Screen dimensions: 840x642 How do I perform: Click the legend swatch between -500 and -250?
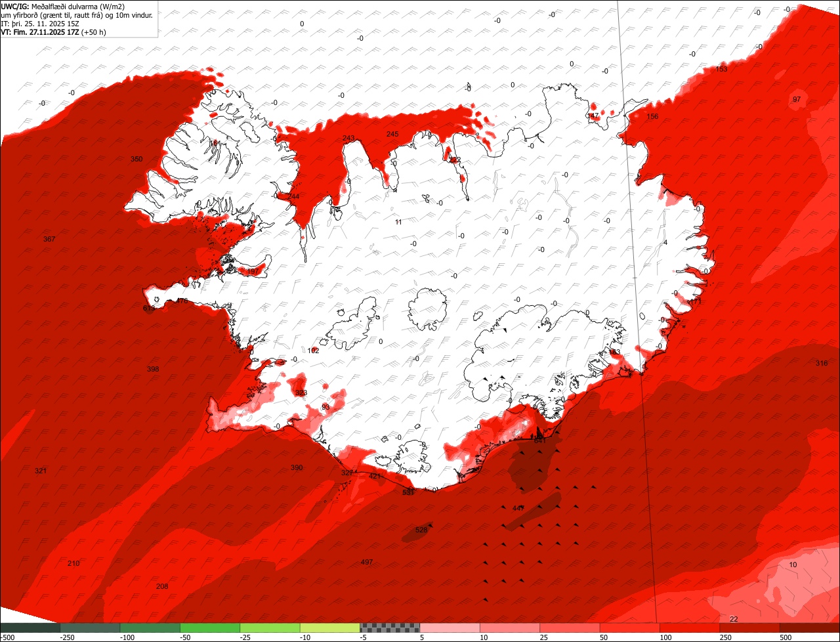(30, 628)
